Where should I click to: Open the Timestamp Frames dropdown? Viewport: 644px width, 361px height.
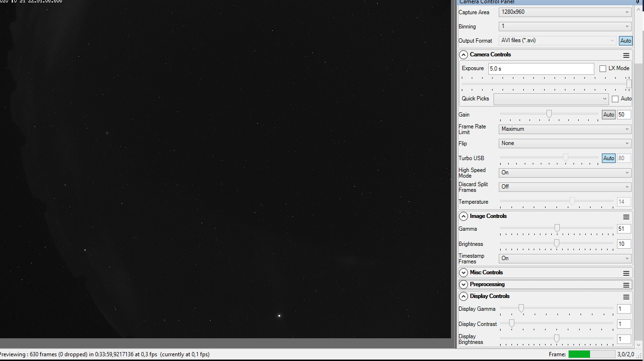click(x=565, y=258)
